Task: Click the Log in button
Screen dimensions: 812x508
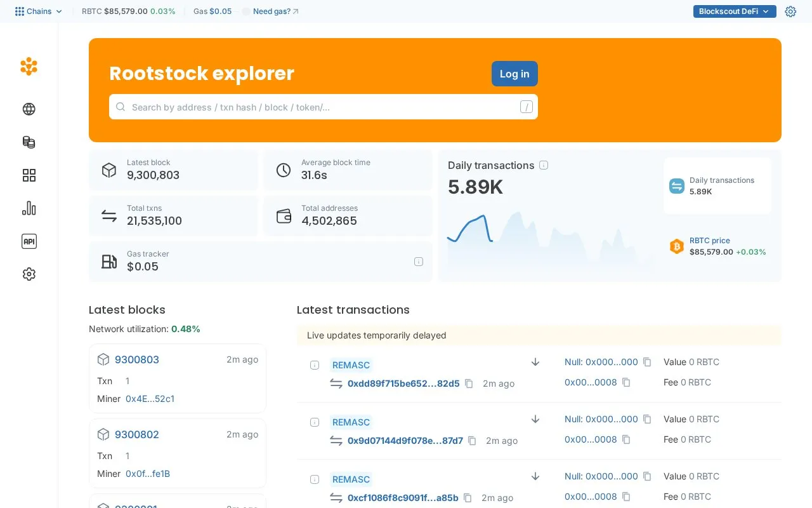Action: click(514, 74)
